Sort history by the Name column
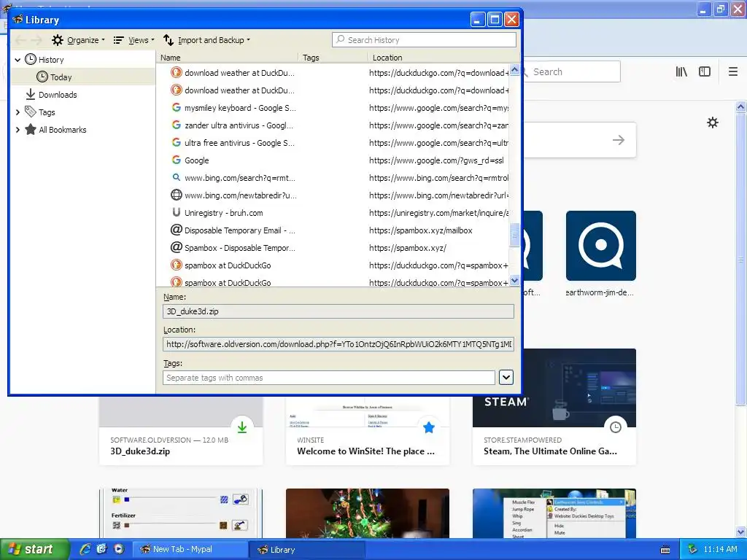The width and height of the screenshot is (747, 560). [x=228, y=58]
